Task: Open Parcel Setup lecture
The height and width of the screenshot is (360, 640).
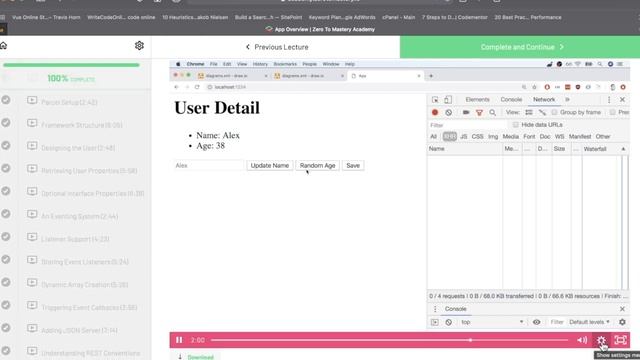Action: [69, 102]
